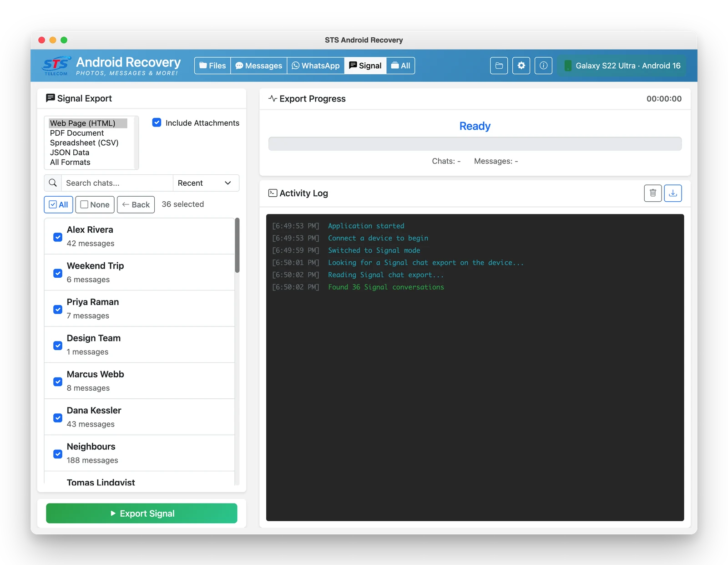Click the export progress bar

click(x=475, y=143)
